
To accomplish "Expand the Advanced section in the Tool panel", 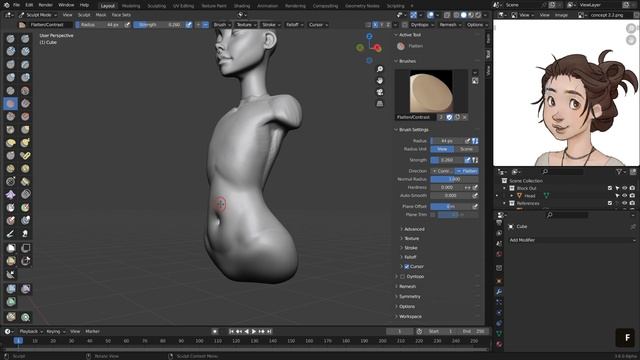I will (414, 229).
